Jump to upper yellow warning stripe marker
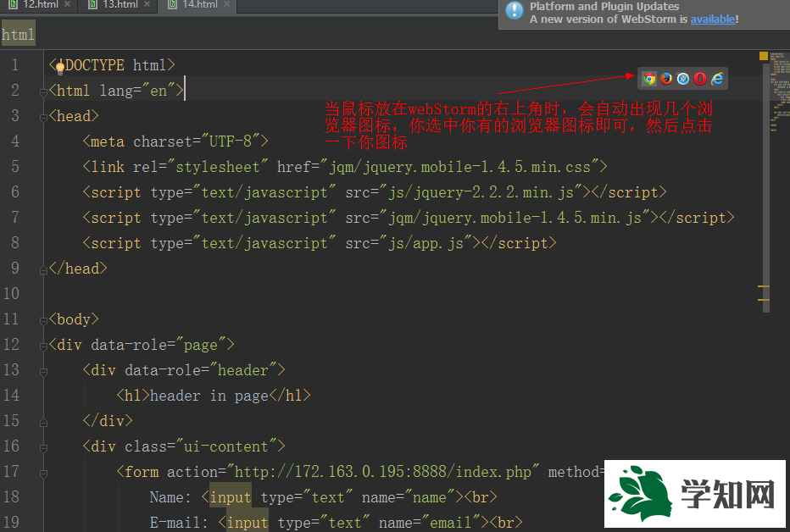Screen dimensions: 790x532 click(x=763, y=287)
